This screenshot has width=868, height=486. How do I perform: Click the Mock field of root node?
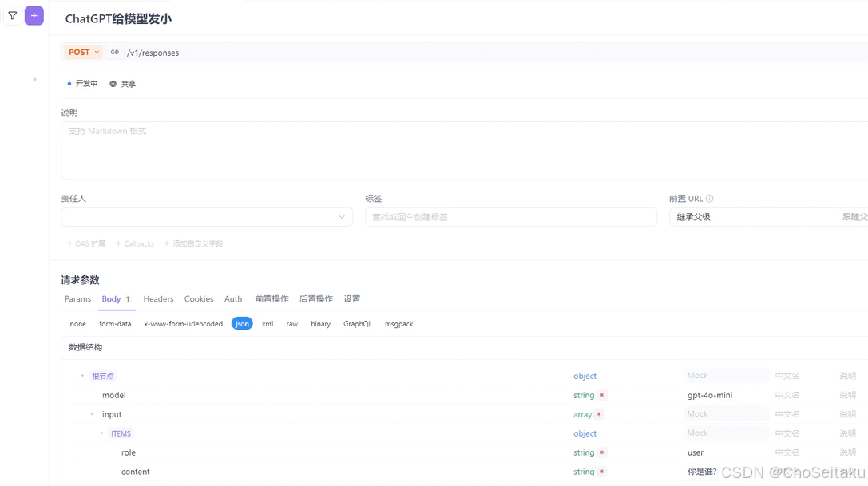(x=726, y=376)
